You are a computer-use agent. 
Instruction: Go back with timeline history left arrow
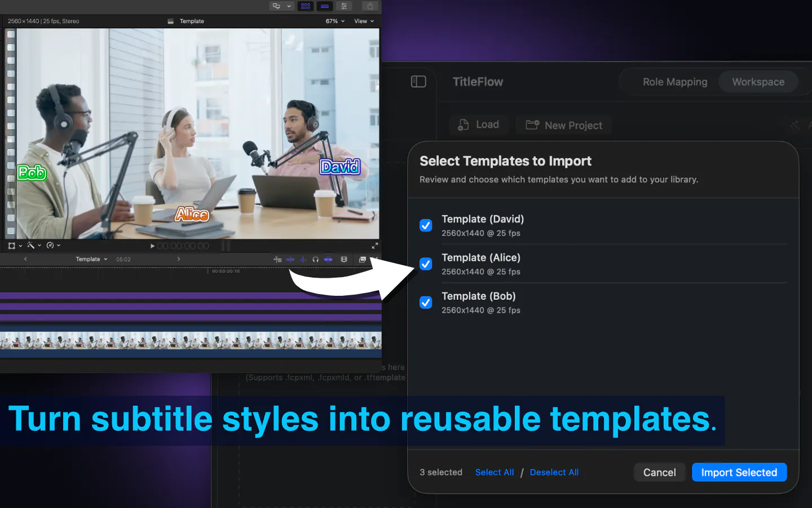pyautogui.click(x=25, y=259)
